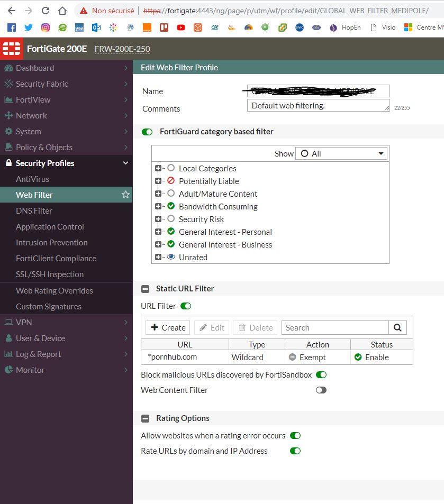444x504 pixels.
Task: Click Bandwidth Consuming allow check icon
Action: coord(171,206)
